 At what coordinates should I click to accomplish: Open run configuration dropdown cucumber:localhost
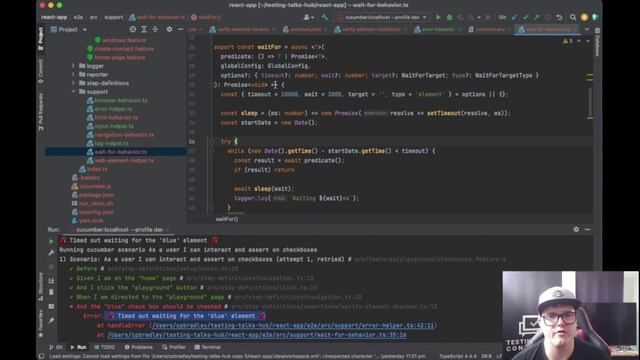point(381,17)
